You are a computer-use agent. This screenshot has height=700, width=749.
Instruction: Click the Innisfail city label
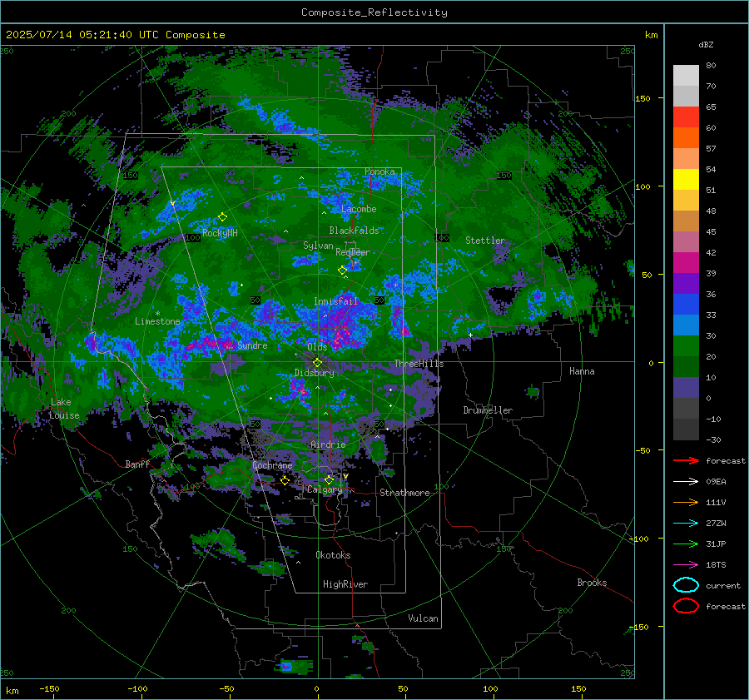(x=335, y=301)
